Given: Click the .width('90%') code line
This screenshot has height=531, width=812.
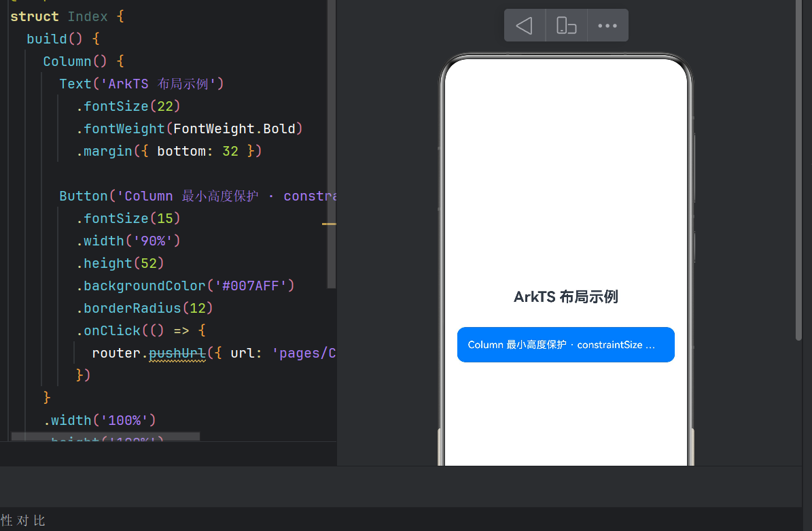Looking at the screenshot, I should click(x=128, y=241).
